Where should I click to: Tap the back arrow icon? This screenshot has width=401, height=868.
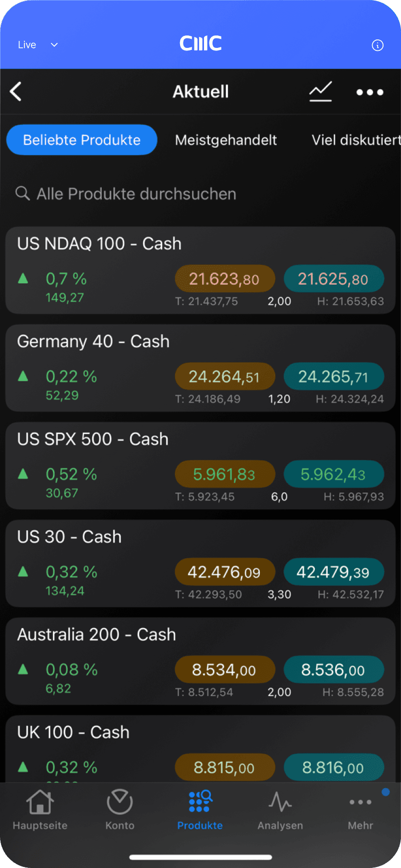pos(16,92)
